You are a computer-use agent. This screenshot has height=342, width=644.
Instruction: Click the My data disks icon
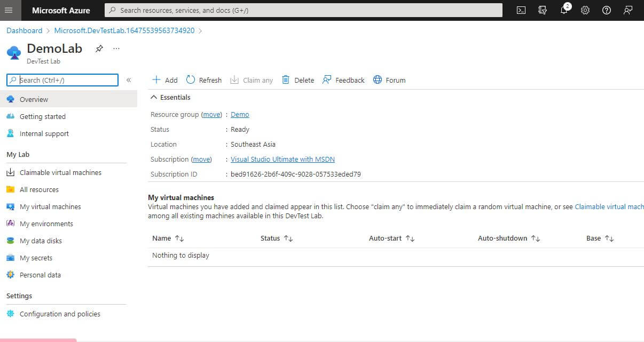tap(10, 241)
